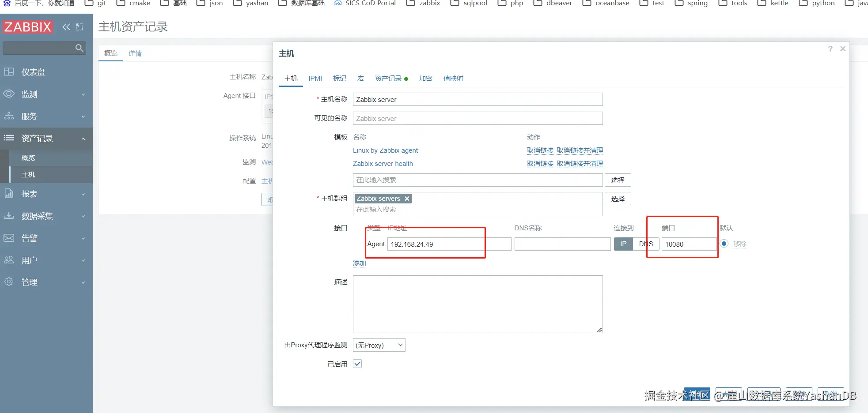
Task: Switch to the IPMI tab in host dialog
Action: [315, 79]
